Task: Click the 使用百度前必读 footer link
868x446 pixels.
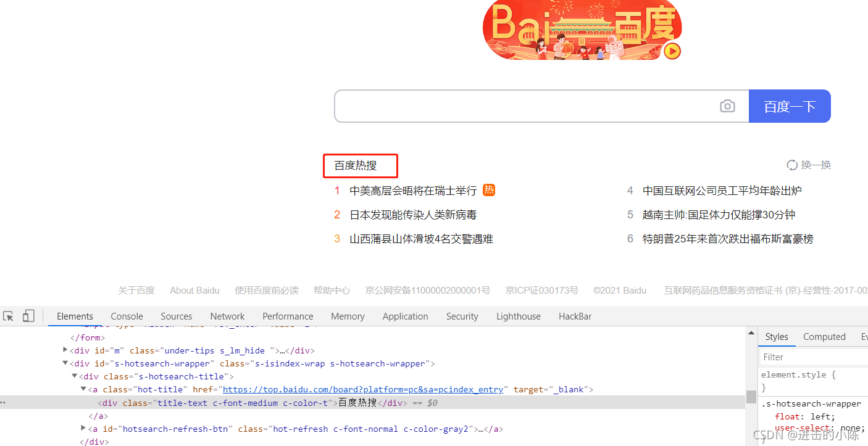Action: tap(267, 290)
